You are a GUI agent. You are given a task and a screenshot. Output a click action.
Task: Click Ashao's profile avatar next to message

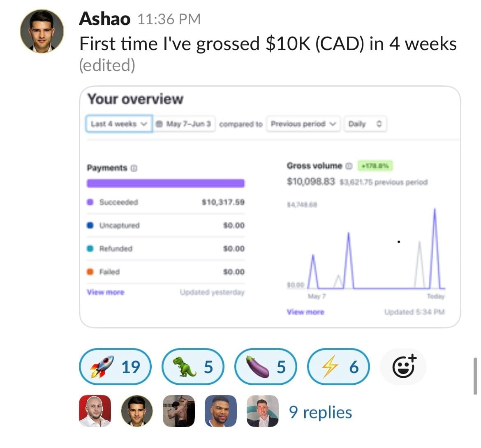click(42, 31)
